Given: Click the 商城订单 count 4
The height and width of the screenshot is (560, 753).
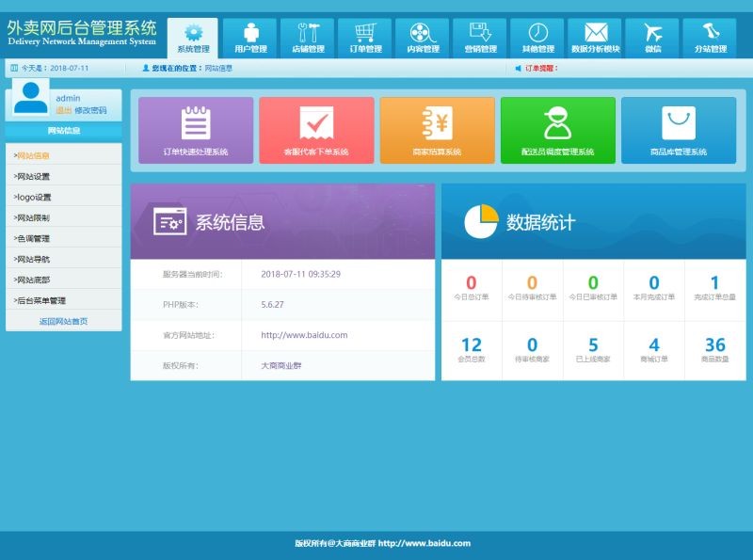Looking at the screenshot, I should pos(654,344).
